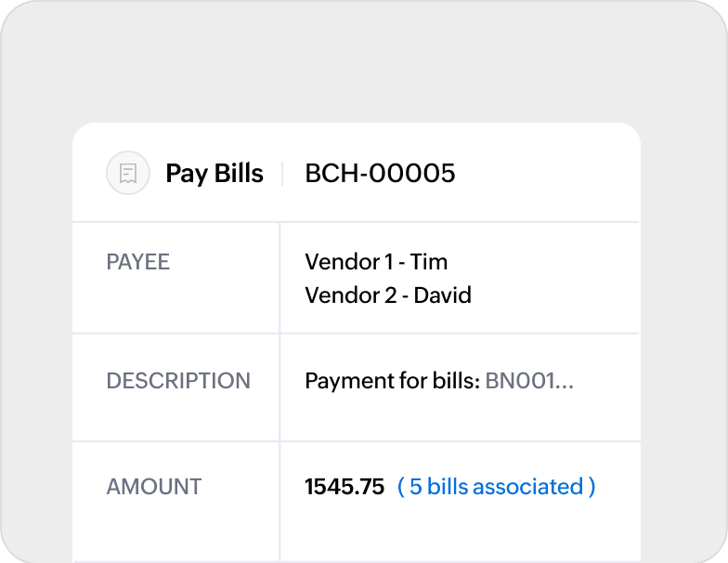Expand the truncated bill number BN001...
Viewport: 728px width, 563px height.
(529, 381)
